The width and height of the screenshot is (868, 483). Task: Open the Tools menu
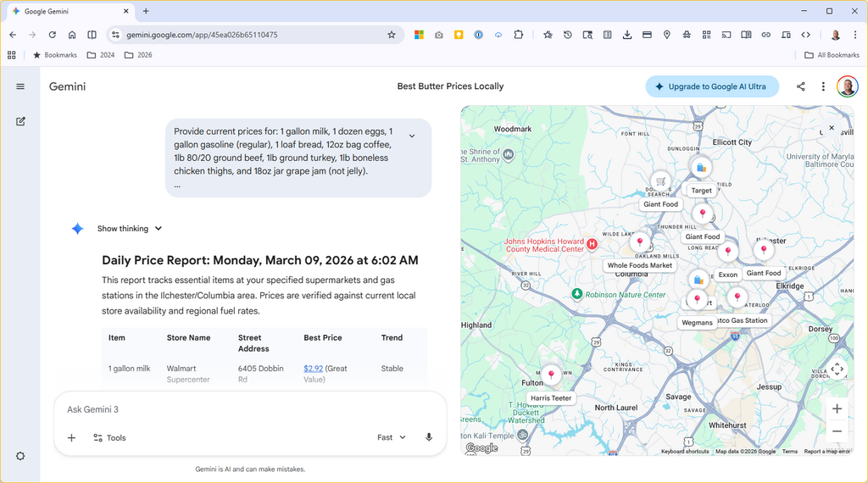pos(109,437)
